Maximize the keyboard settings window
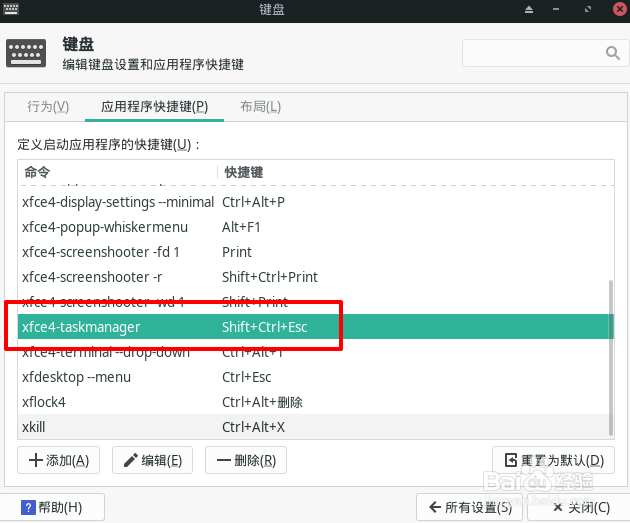 click(588, 9)
